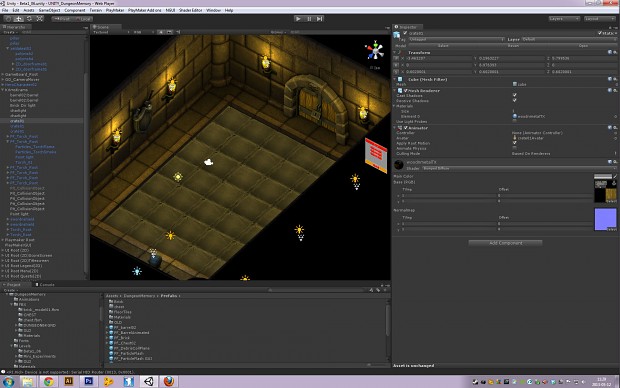Toggle Use Light Probes checkbox

[514, 121]
